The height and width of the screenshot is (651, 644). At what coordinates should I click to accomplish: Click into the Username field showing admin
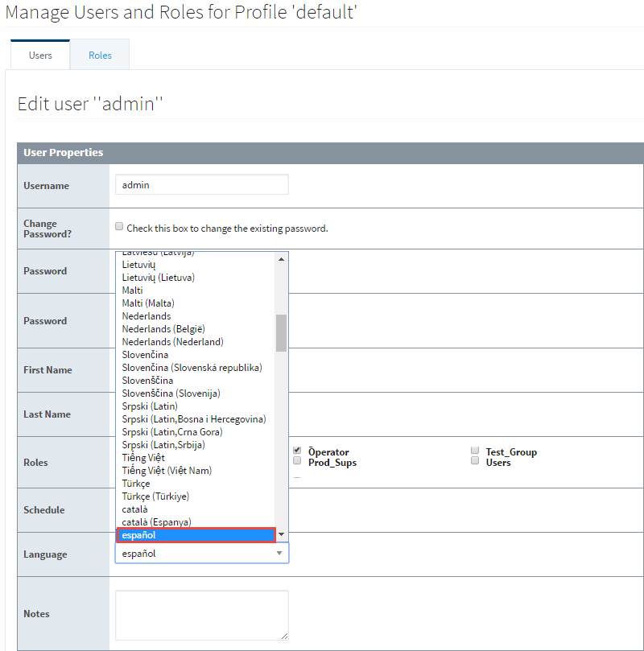[x=201, y=184]
